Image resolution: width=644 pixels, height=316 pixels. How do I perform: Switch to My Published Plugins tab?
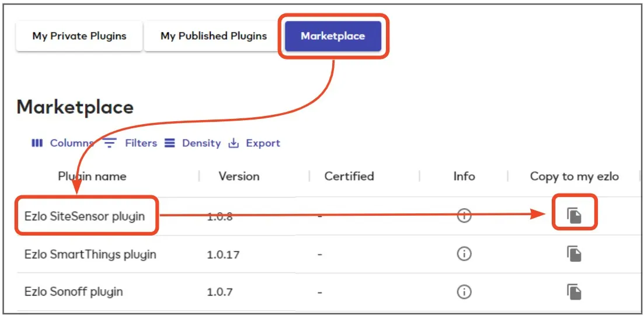pyautogui.click(x=214, y=36)
